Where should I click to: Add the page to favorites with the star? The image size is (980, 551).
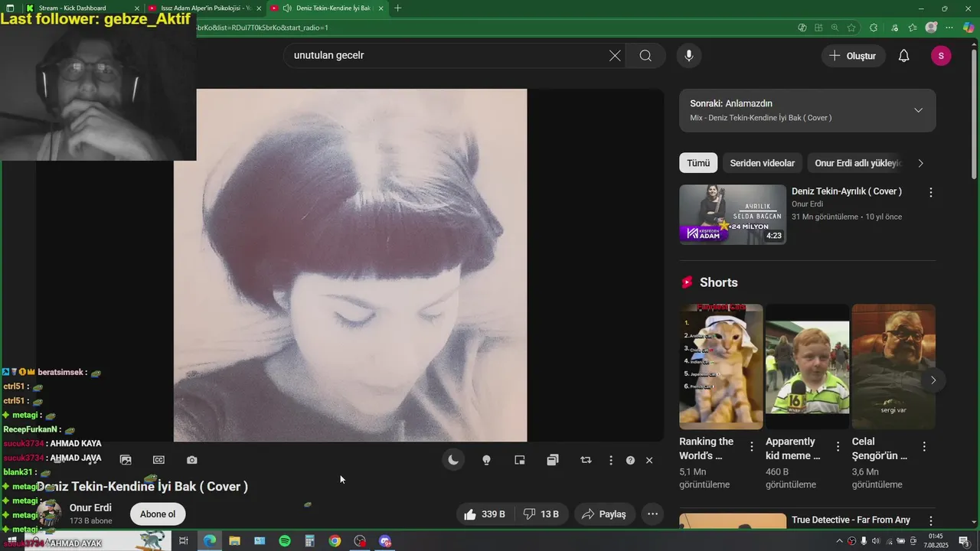(x=851, y=28)
